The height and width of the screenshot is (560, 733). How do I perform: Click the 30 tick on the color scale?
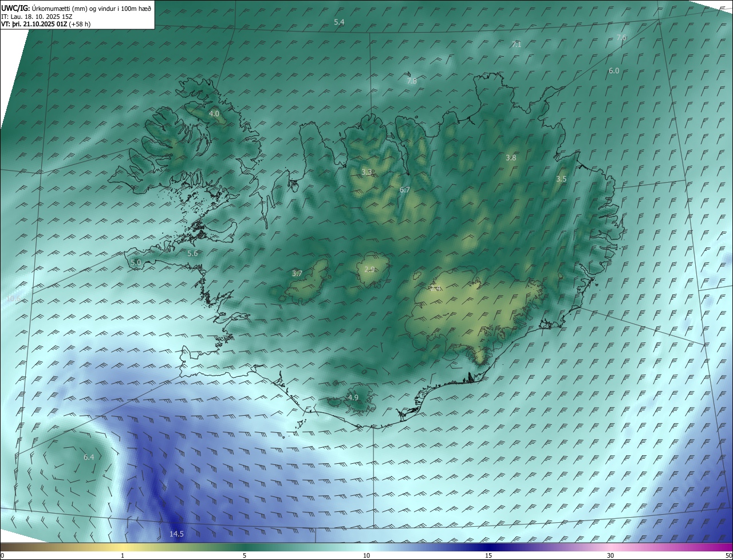[610, 555]
